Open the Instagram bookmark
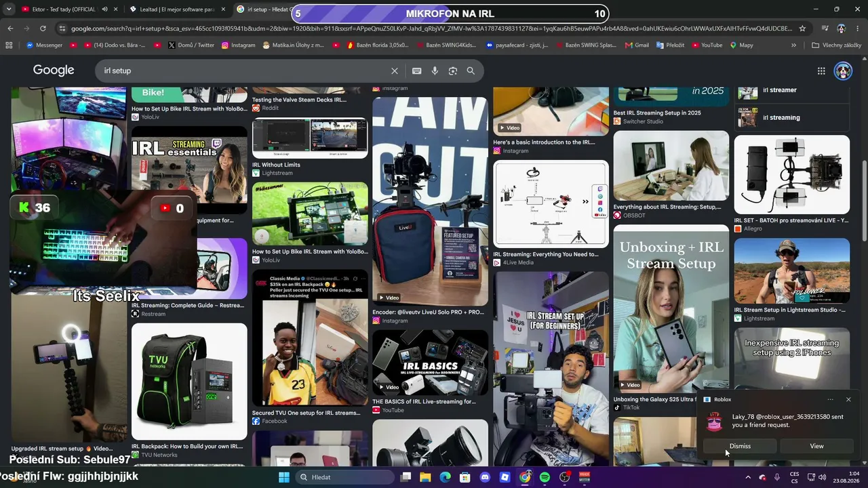 [x=237, y=45]
